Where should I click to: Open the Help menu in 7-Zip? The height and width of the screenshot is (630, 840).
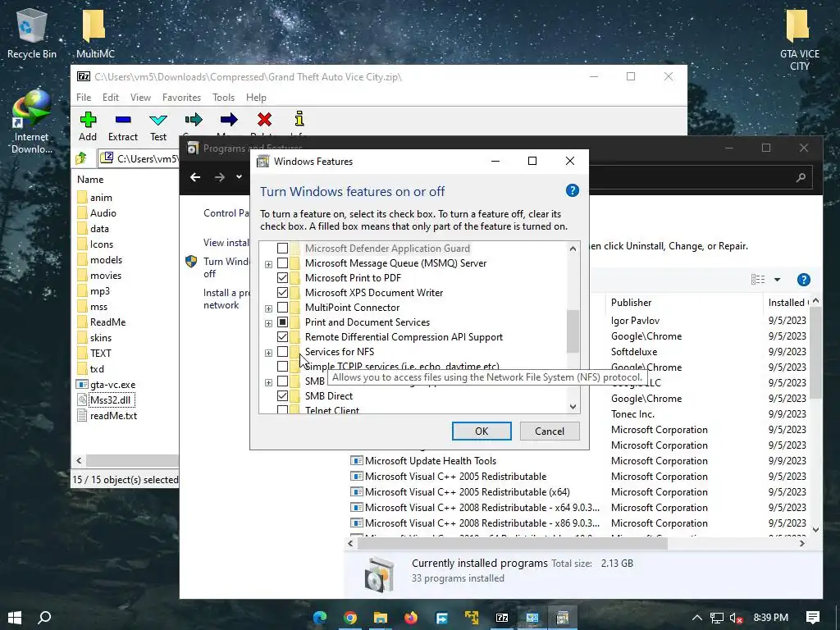tap(256, 98)
